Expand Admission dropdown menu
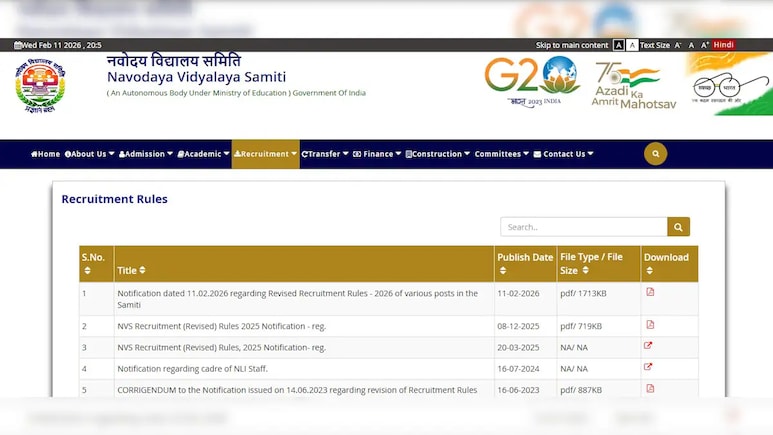 pos(146,154)
